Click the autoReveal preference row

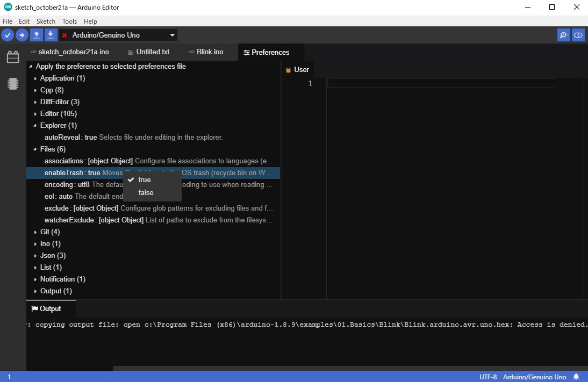pos(153,137)
